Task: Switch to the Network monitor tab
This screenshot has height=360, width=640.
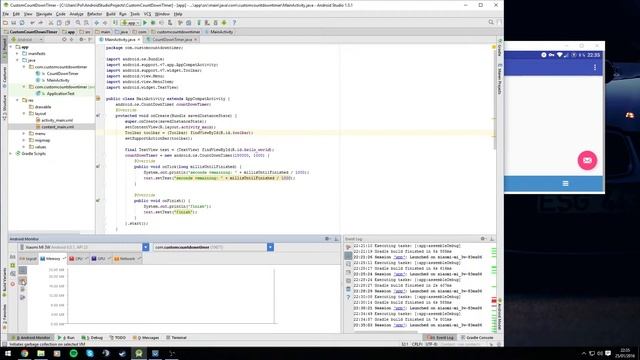Action: 127,259
